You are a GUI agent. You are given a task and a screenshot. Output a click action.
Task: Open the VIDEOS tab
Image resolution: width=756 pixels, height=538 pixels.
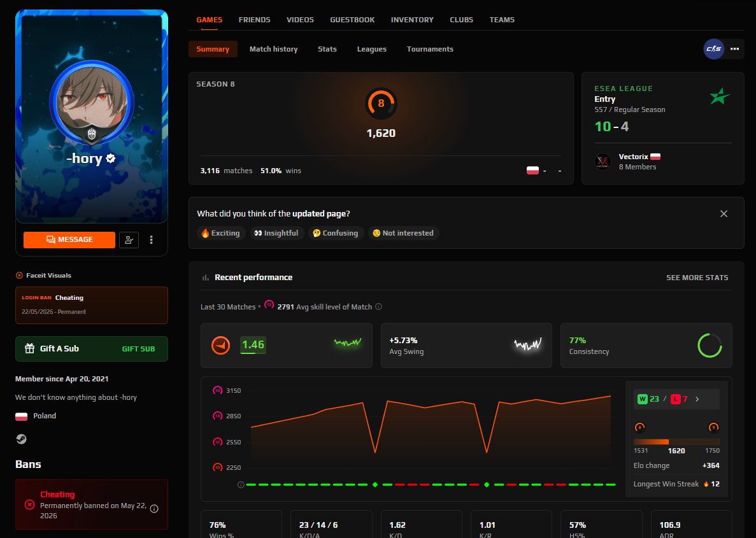pos(300,20)
